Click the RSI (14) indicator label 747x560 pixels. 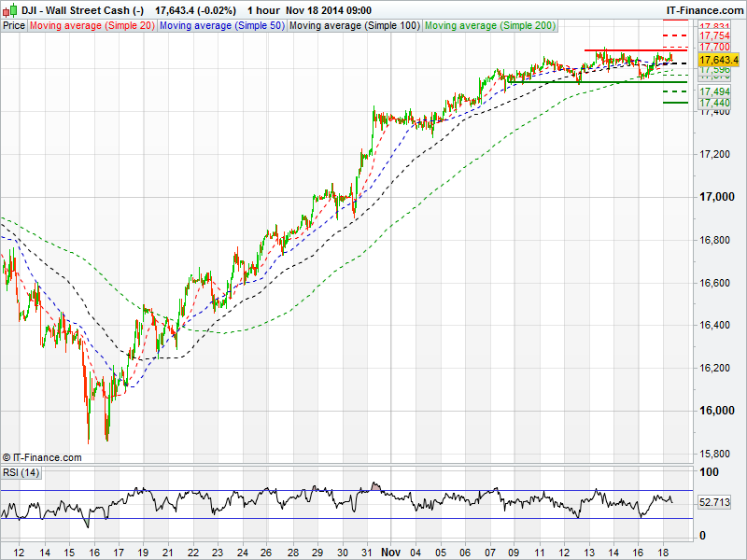tap(21, 472)
